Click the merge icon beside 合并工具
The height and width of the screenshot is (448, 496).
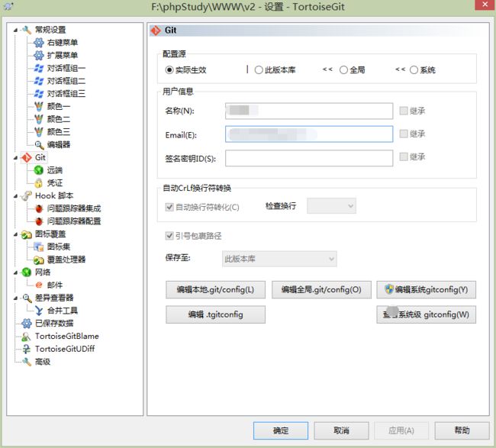tap(39, 311)
